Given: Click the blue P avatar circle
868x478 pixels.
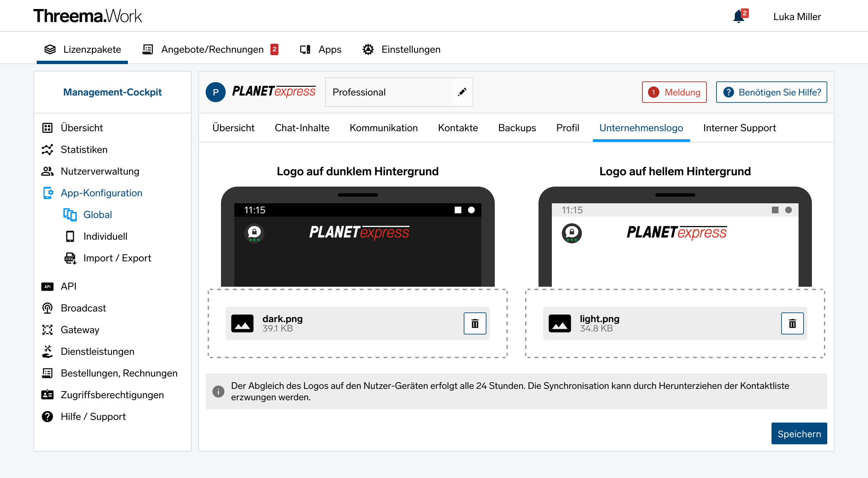Looking at the screenshot, I should click(x=216, y=92).
